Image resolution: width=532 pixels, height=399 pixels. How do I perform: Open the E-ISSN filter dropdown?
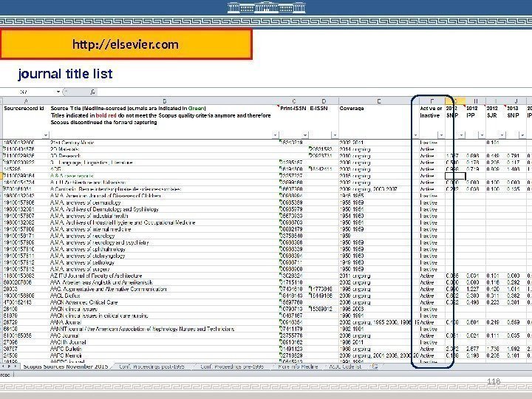pos(335,135)
